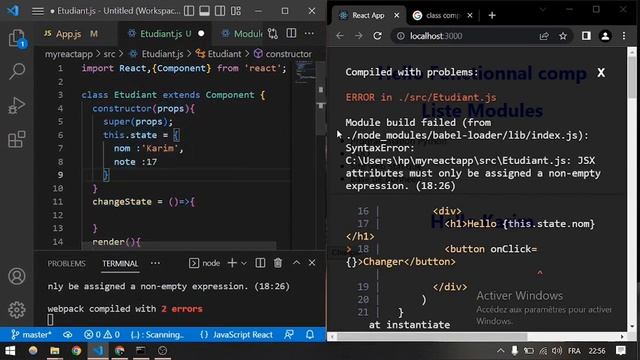
Task: Open the Chrome profile avatar
Action: [x=605, y=36]
